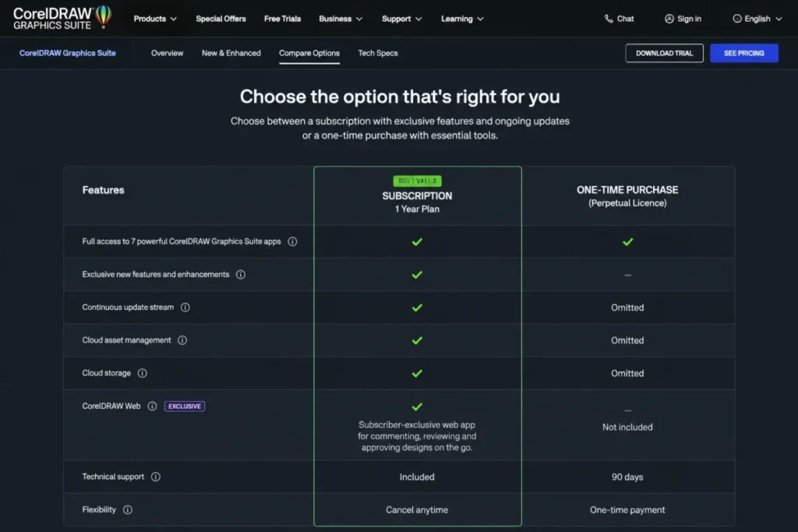Click the Included technical support cell
Screen dimensions: 798x532
pos(417,477)
